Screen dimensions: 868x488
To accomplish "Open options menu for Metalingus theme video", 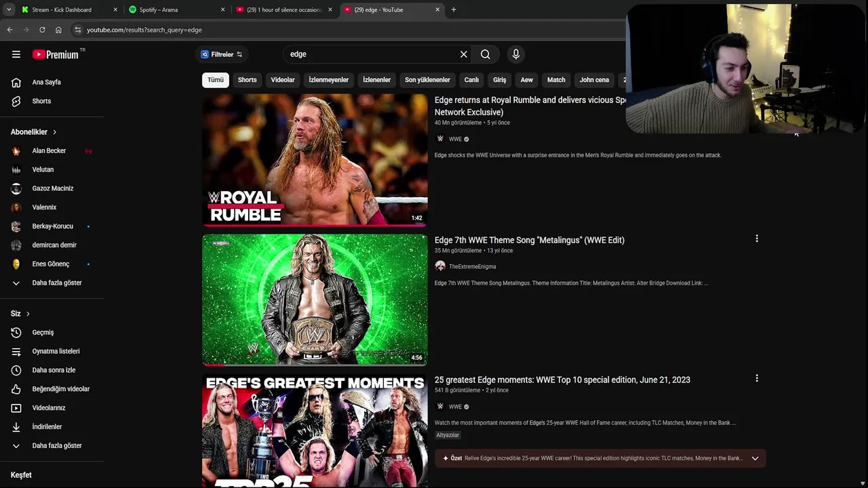I will (x=757, y=239).
